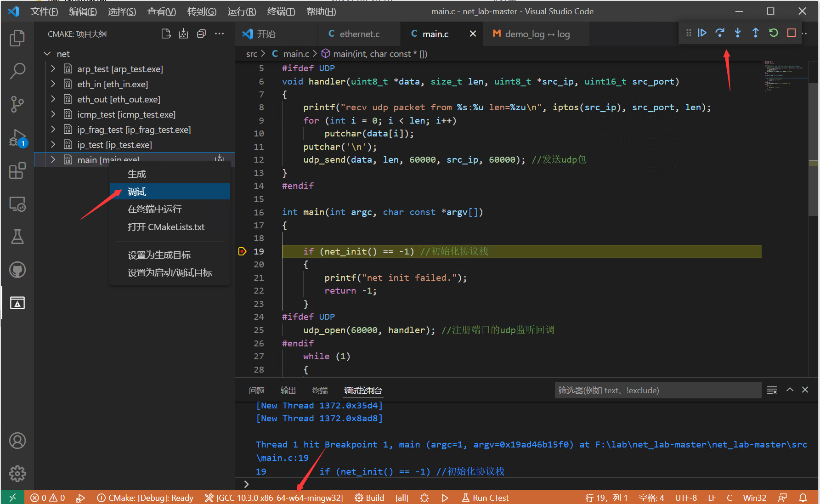Switch to the 终端 panel tab
Image resolution: width=820 pixels, height=504 pixels.
tap(320, 391)
